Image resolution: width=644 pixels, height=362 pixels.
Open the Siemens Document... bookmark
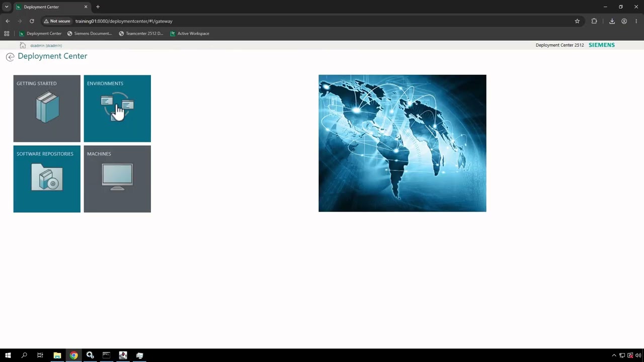(x=90, y=34)
